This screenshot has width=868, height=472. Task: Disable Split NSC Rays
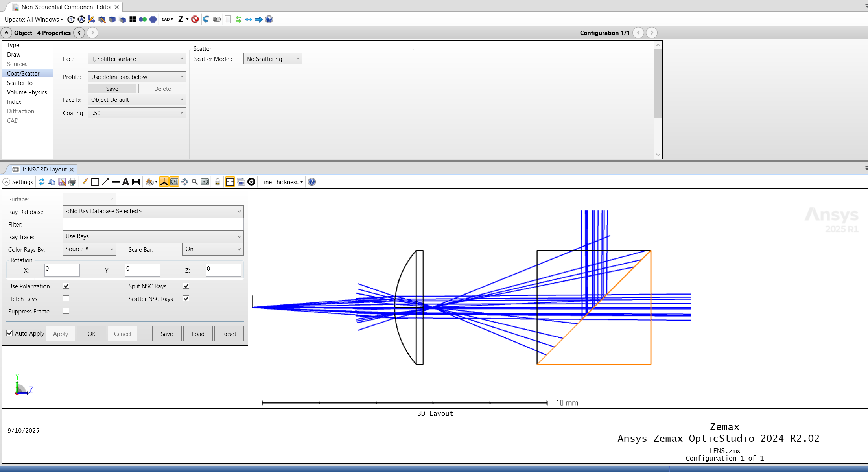(x=186, y=286)
